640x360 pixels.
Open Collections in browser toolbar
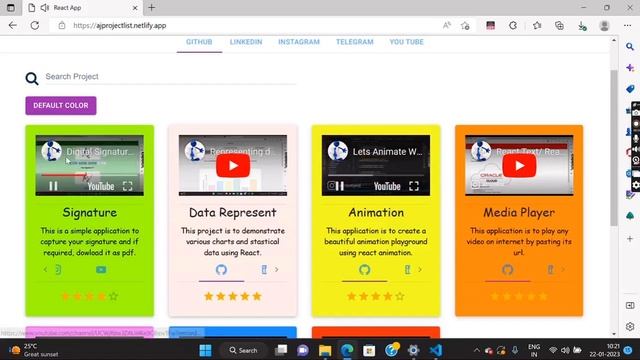pyautogui.click(x=560, y=25)
